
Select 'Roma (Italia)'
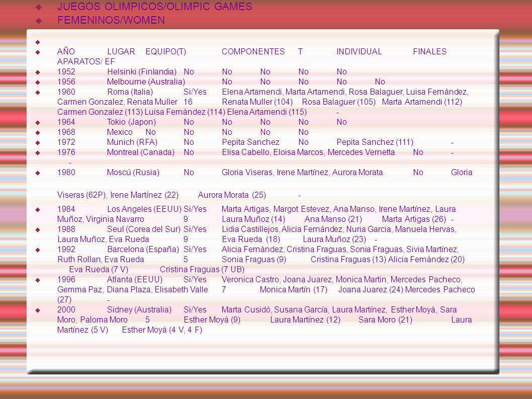tap(130, 92)
